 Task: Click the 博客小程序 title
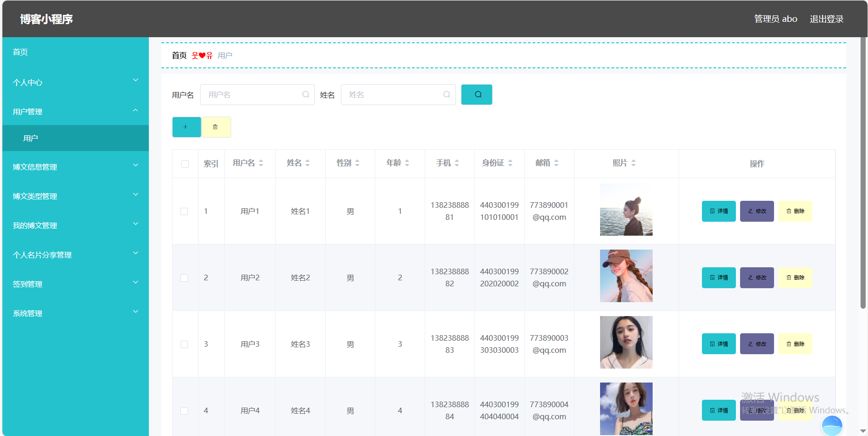point(47,19)
